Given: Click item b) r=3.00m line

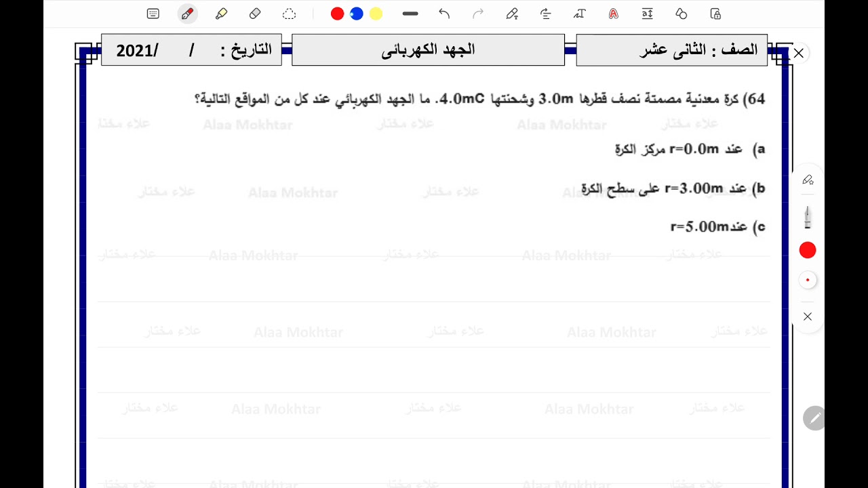Looking at the screenshot, I should [x=673, y=188].
